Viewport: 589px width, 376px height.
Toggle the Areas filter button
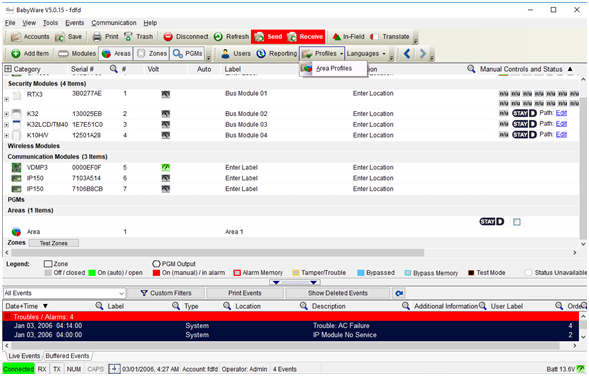(x=116, y=54)
